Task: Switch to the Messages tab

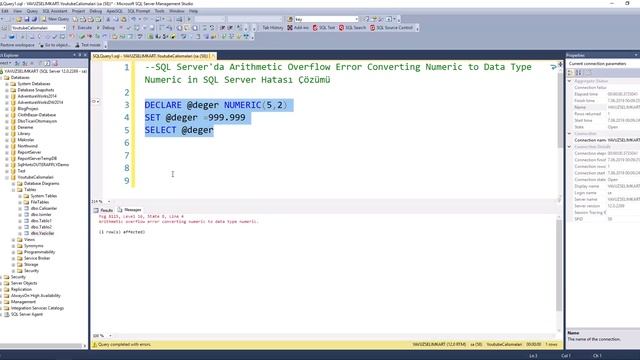Action: (x=129, y=210)
